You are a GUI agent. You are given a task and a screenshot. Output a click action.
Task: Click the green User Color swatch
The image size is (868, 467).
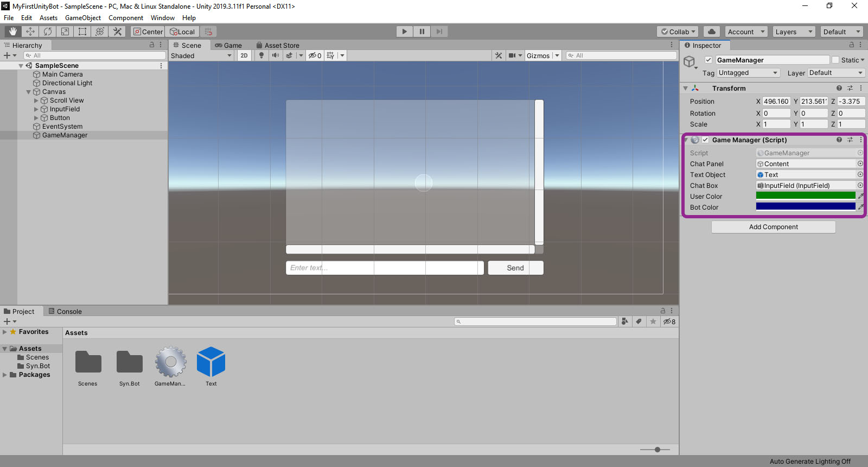click(806, 196)
